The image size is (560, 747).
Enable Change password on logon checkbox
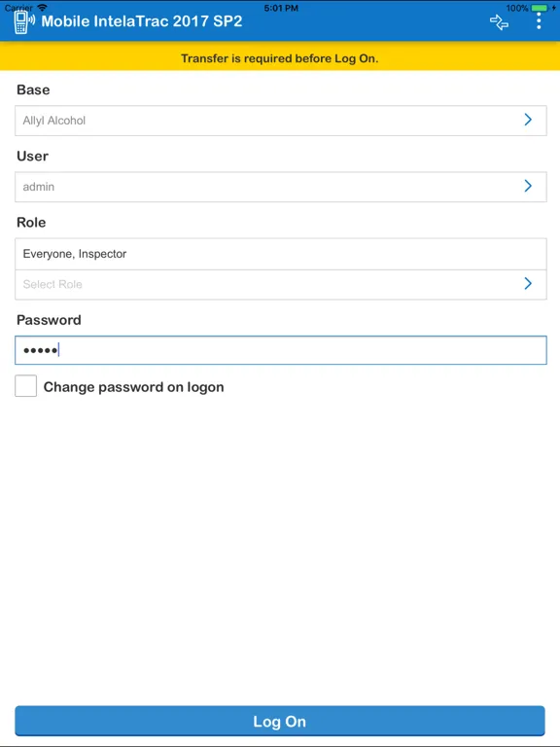(x=25, y=386)
